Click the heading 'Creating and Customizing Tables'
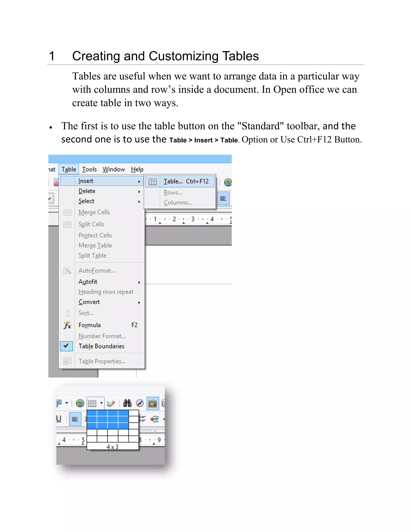411x532 pixels. tap(165, 56)
